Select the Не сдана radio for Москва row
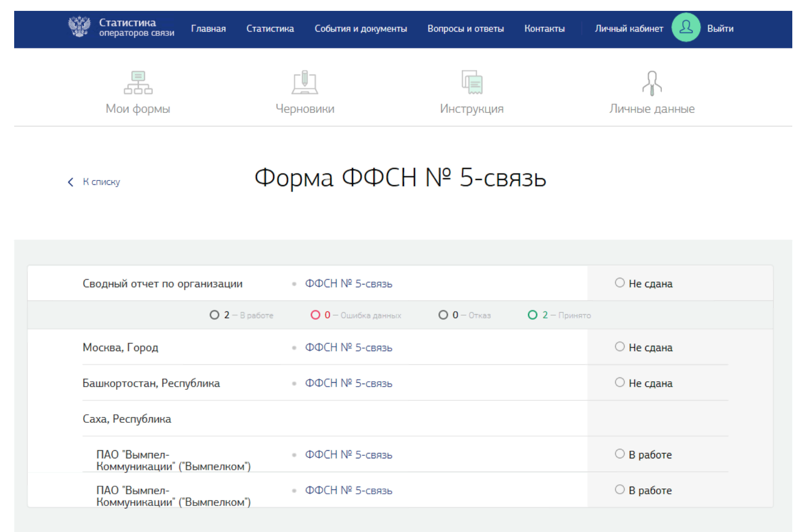This screenshot has width=806, height=532. pyautogui.click(x=620, y=347)
